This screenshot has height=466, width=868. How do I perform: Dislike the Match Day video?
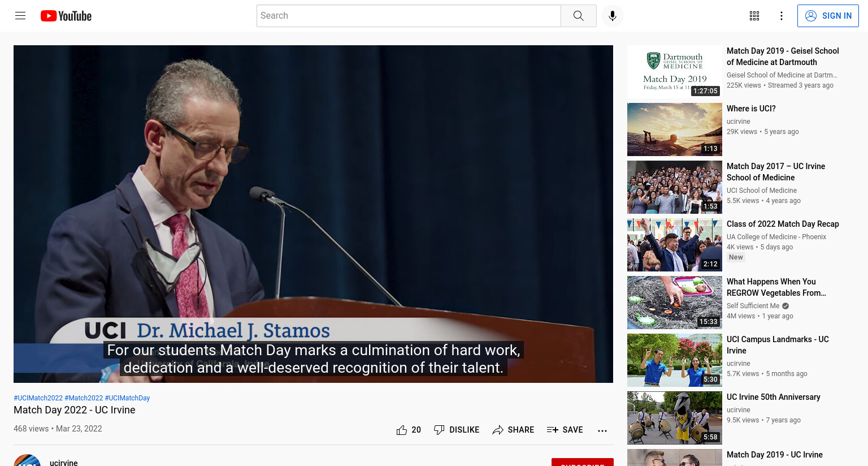click(x=457, y=430)
